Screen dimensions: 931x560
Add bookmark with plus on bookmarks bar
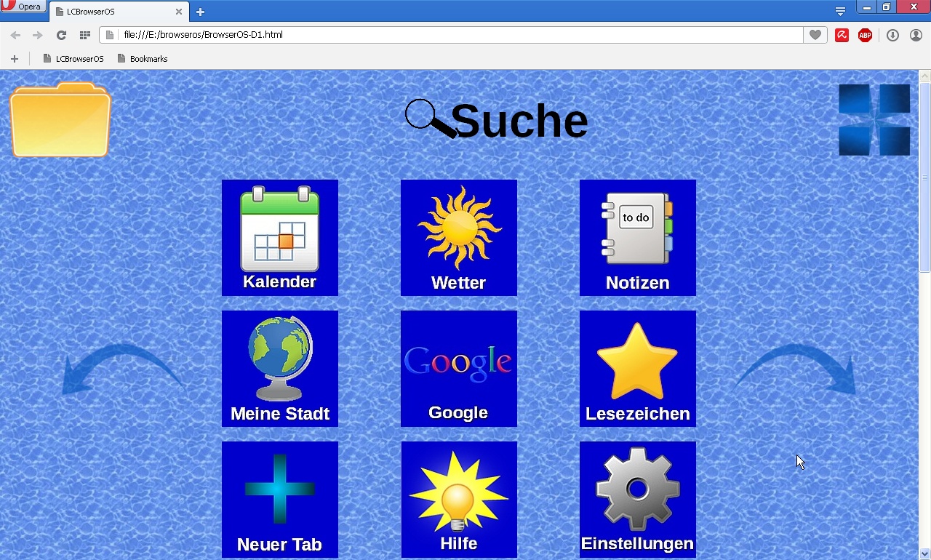(x=14, y=59)
